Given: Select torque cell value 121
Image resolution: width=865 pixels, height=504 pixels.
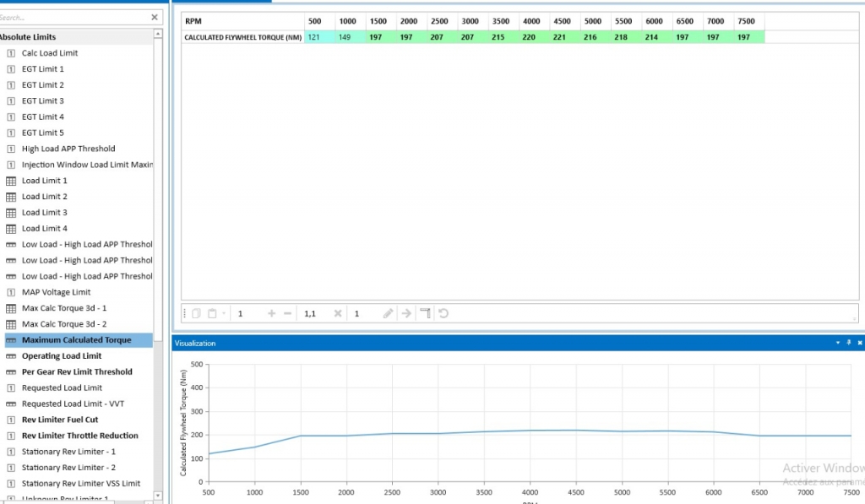Looking at the screenshot, I should pyautogui.click(x=319, y=37).
